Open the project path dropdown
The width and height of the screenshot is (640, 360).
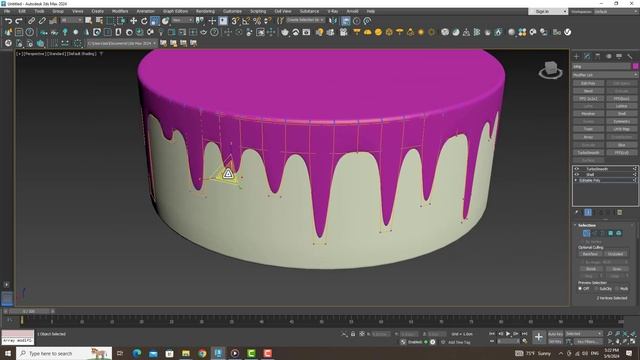(x=122, y=43)
